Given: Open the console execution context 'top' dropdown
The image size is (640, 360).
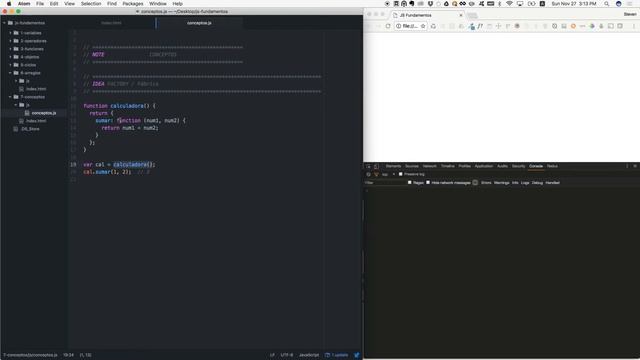Looking at the screenshot, I should [x=388, y=174].
